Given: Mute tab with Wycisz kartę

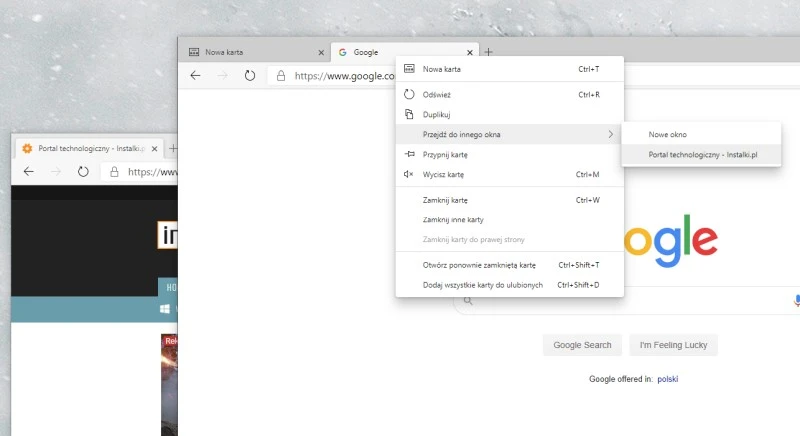Looking at the screenshot, I should coord(443,175).
